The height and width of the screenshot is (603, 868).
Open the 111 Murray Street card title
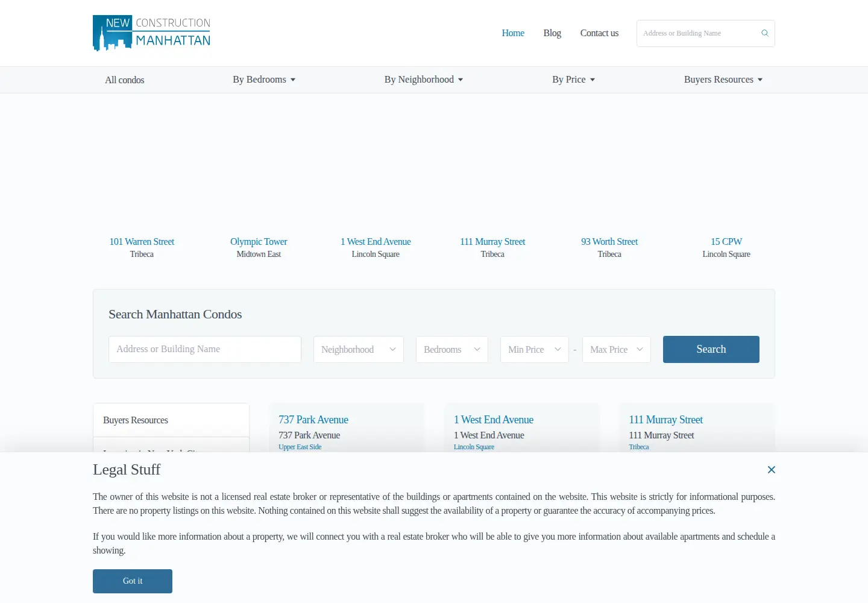[666, 420]
